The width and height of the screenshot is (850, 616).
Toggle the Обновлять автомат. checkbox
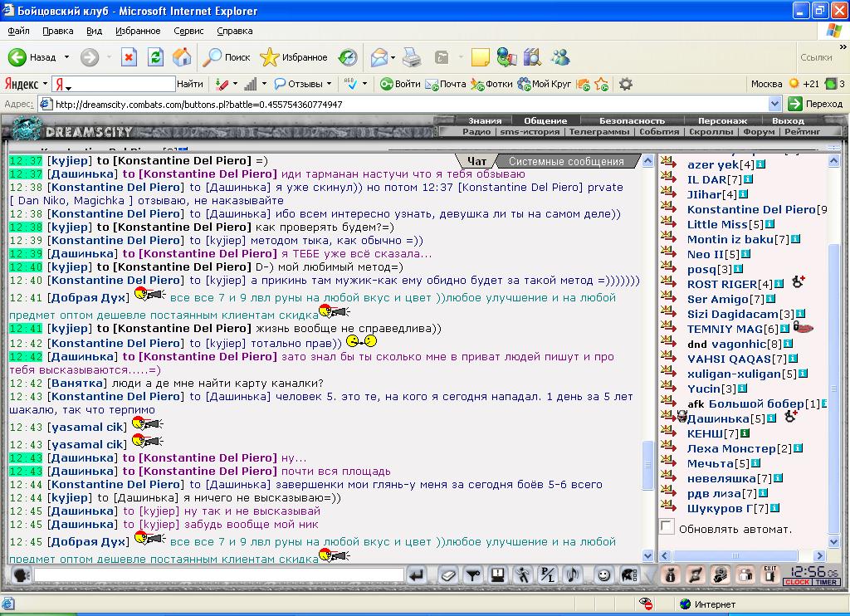(667, 526)
